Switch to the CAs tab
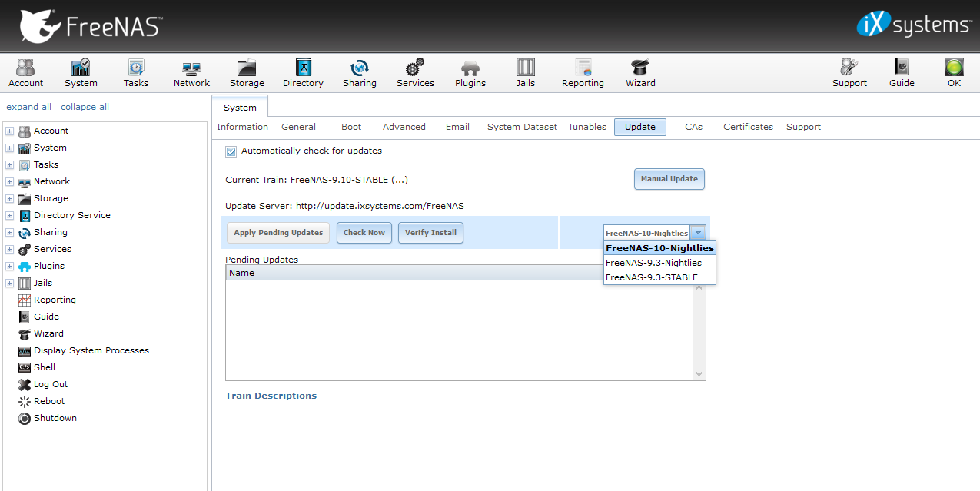This screenshot has width=980, height=491. pos(693,127)
